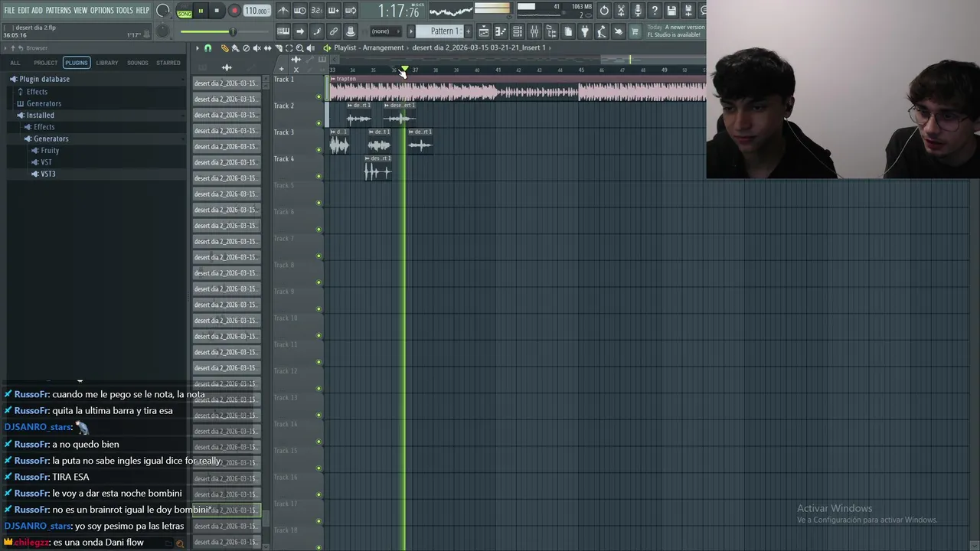Select the Mute tool in Playlist
This screenshot has width=980, height=551.
(x=257, y=48)
